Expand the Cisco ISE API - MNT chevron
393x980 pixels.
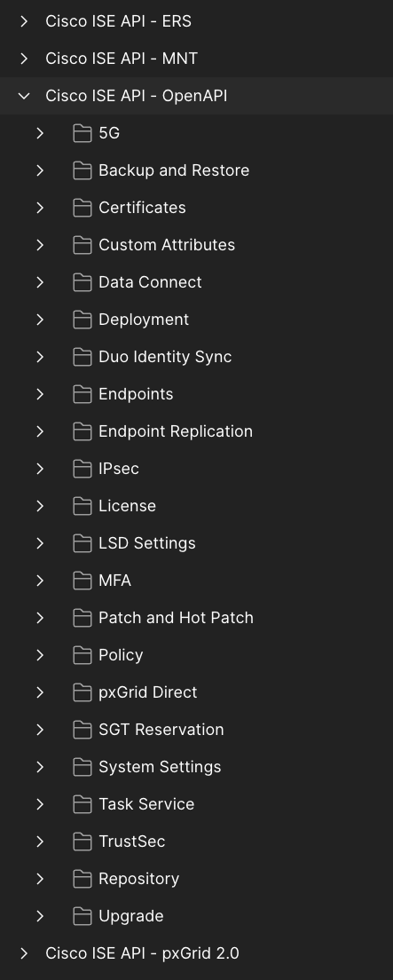[x=24, y=59]
